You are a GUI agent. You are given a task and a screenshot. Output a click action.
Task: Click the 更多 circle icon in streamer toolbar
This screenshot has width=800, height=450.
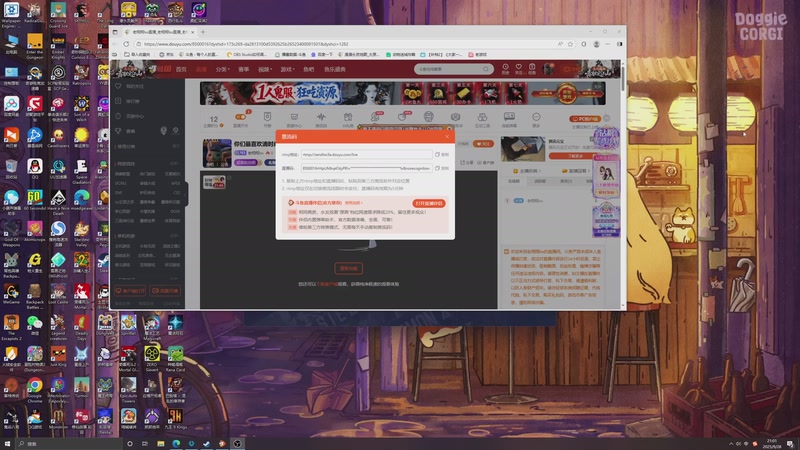536,120
